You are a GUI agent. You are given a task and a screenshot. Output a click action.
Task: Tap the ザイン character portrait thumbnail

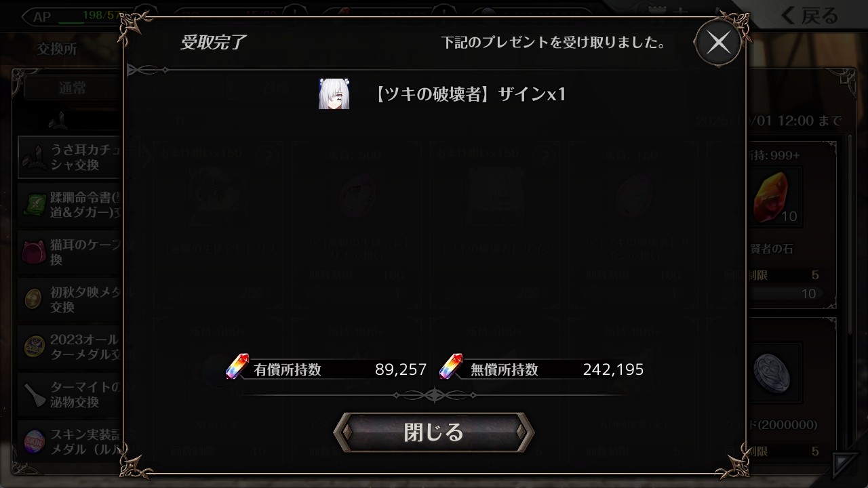point(334,94)
